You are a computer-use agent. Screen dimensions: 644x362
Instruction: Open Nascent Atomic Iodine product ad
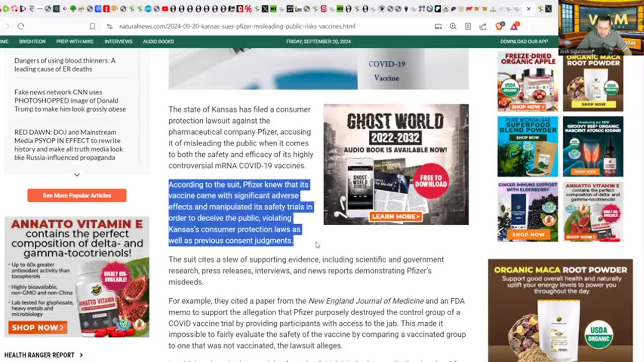(x=593, y=146)
